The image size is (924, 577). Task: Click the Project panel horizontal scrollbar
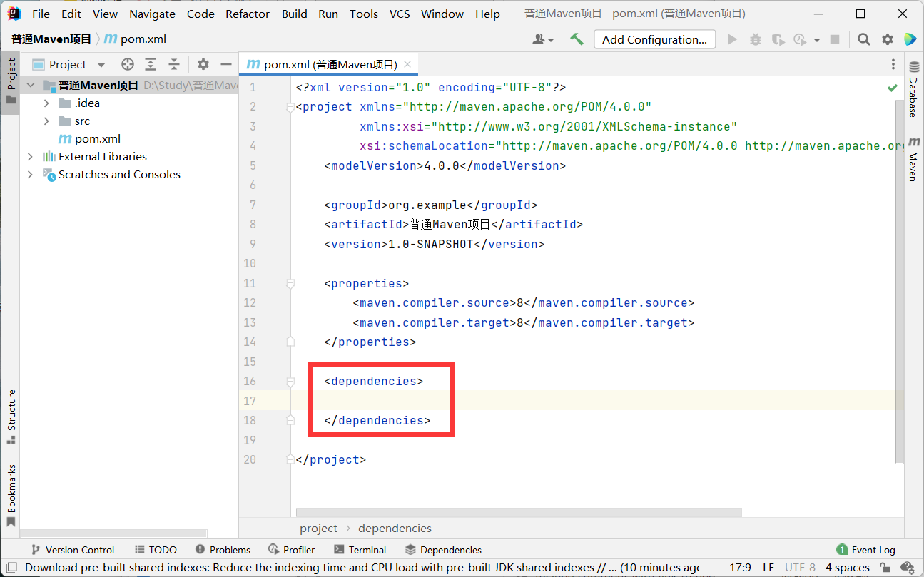(113, 533)
